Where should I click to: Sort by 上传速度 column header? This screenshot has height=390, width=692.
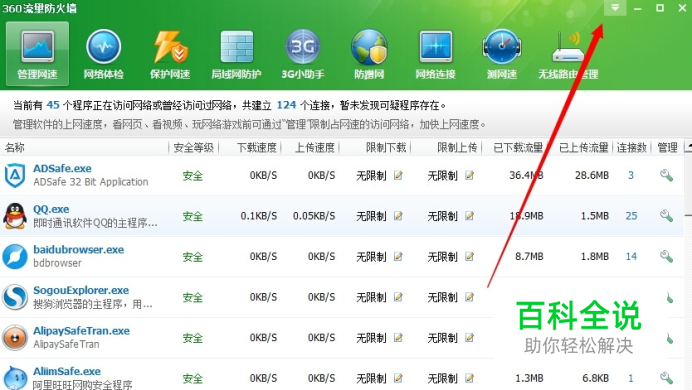pos(315,147)
